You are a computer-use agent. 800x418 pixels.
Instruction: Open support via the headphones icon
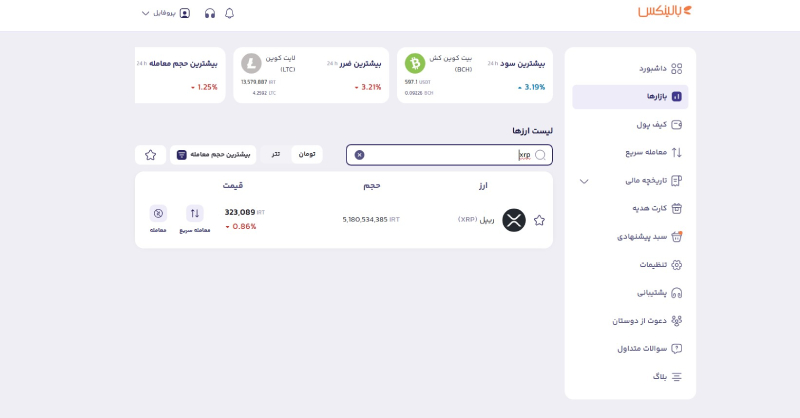(209, 13)
